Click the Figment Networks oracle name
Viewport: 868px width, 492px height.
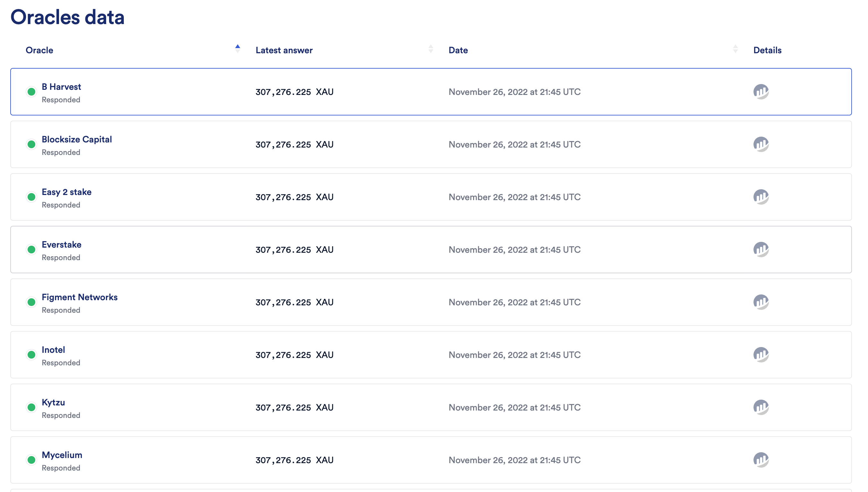coord(80,297)
